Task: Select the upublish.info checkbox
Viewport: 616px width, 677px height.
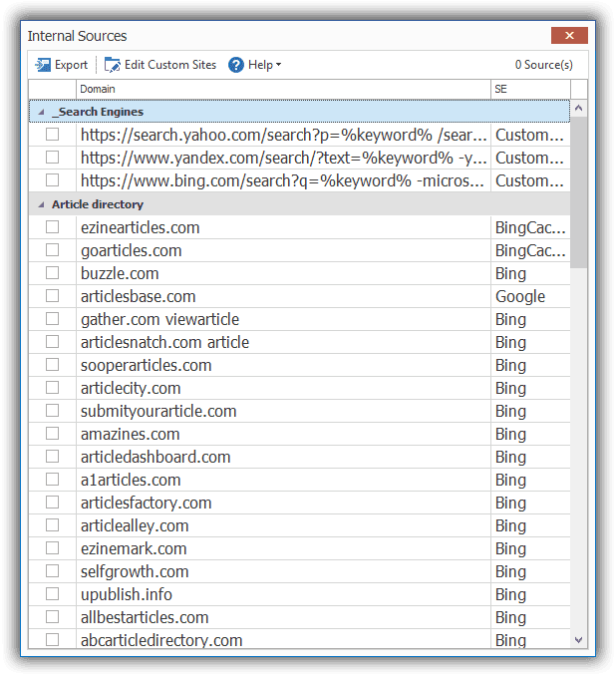Action: pos(52,593)
